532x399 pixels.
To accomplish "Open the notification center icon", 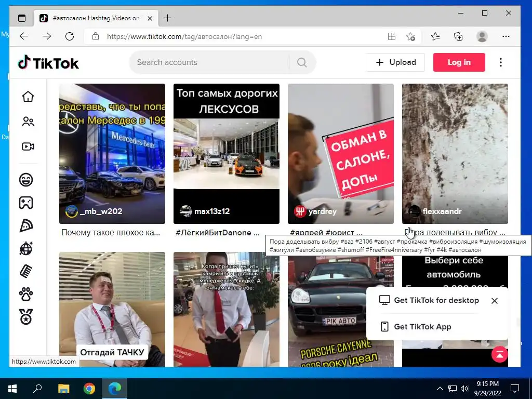I will pyautogui.click(x=515, y=389).
